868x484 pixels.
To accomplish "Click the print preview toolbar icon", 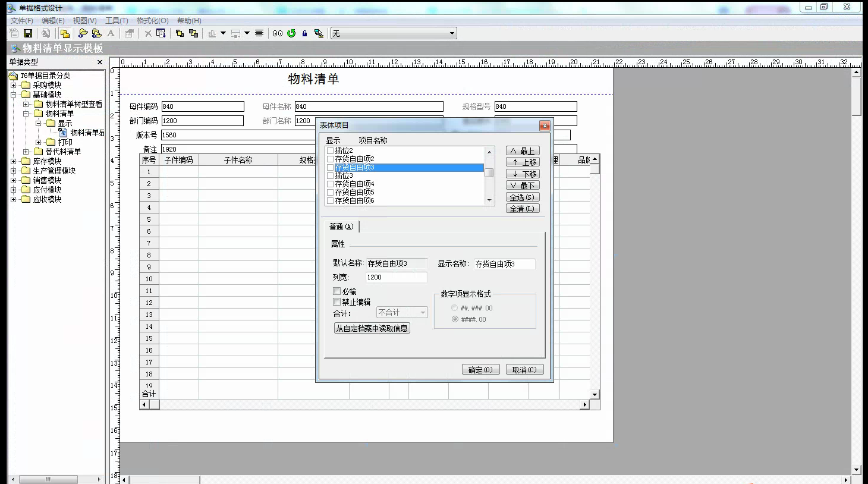I will tap(46, 33).
